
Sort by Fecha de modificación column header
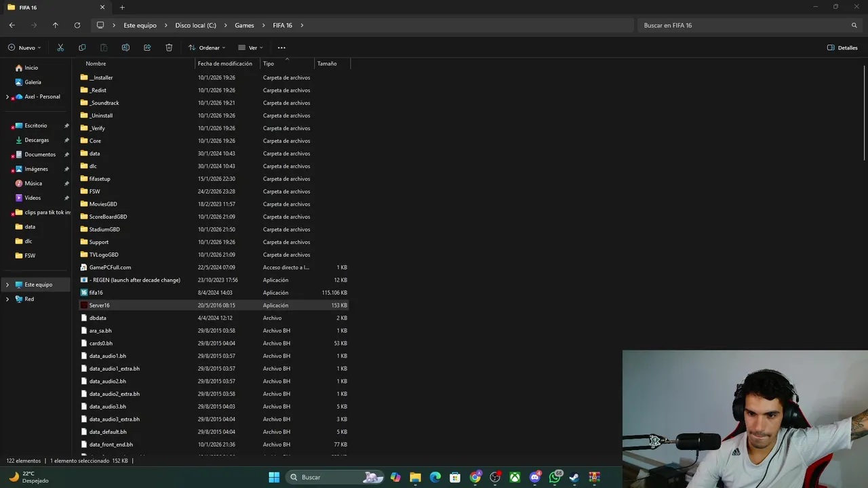click(225, 64)
